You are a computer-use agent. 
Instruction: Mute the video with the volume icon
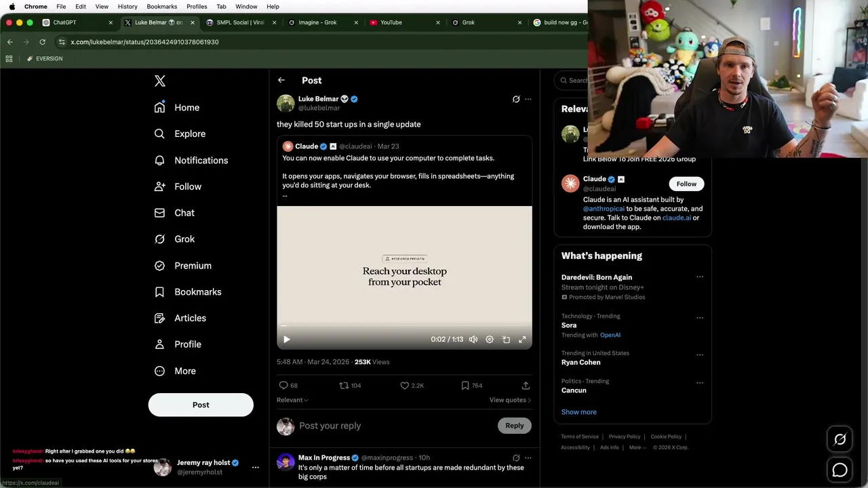pyautogui.click(x=473, y=340)
